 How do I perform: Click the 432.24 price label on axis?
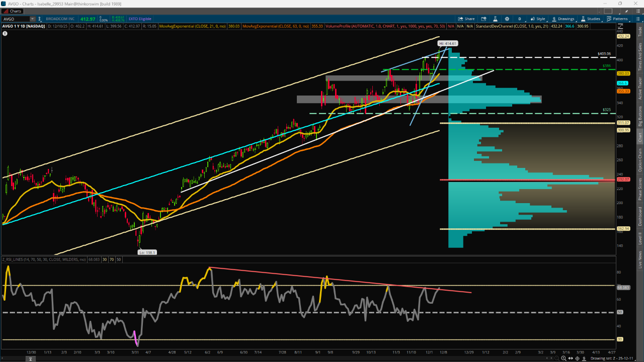pos(623,36)
